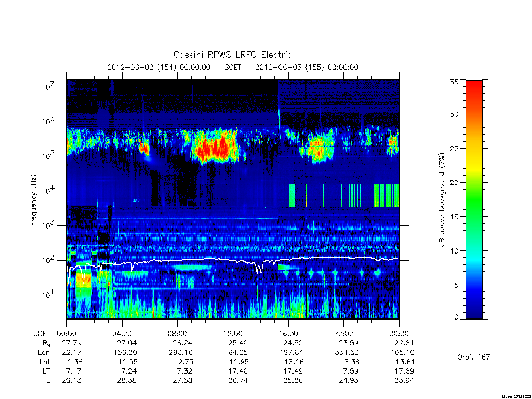Click the colorbar tick value "20"

coord(454,182)
